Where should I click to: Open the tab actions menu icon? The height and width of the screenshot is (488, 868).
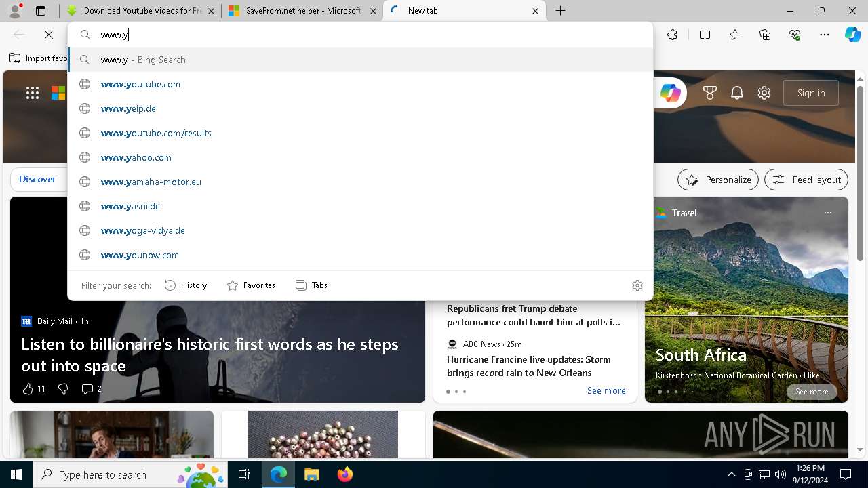(41, 11)
